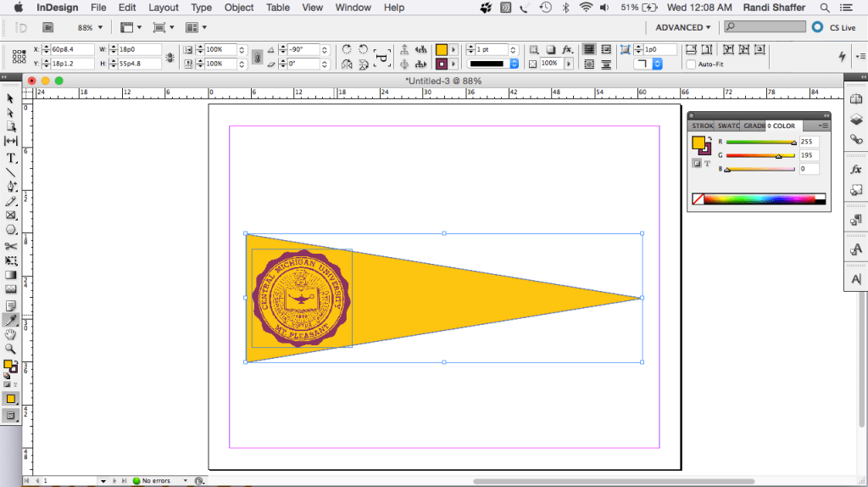
Task: Swap fill and stroke in toolbox
Action: coord(15,361)
